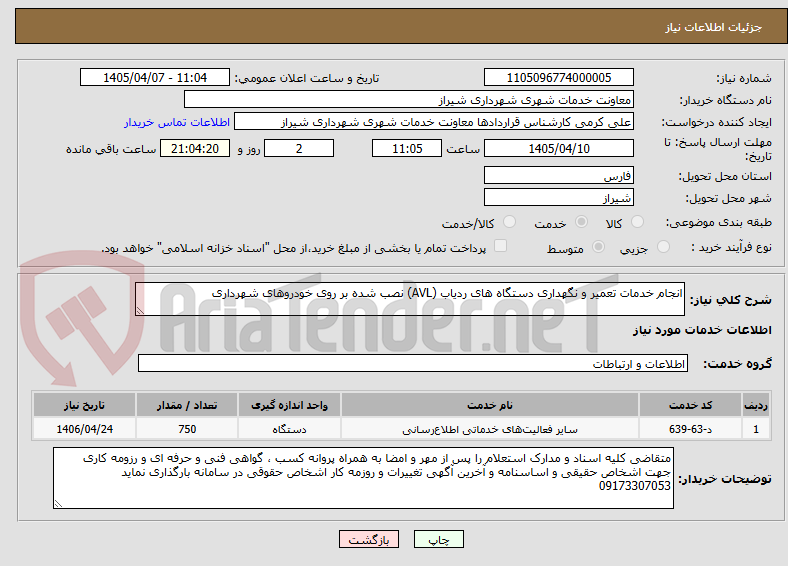Click the ساعت باقی مانده label

point(111,149)
